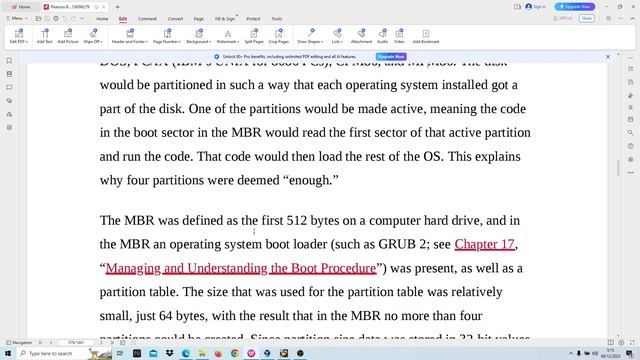Open Task View on the taskbar

[x=120, y=353]
